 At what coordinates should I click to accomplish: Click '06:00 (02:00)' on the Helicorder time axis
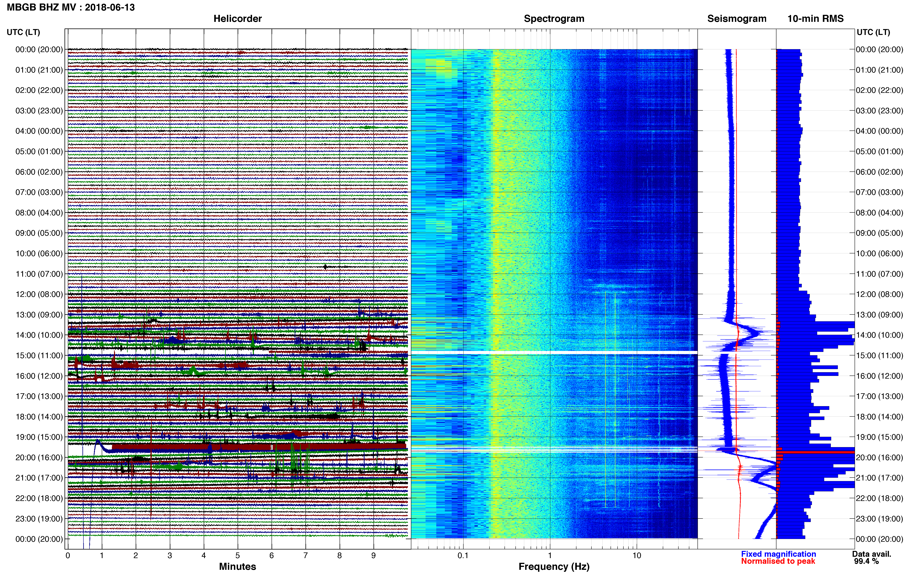tap(39, 172)
